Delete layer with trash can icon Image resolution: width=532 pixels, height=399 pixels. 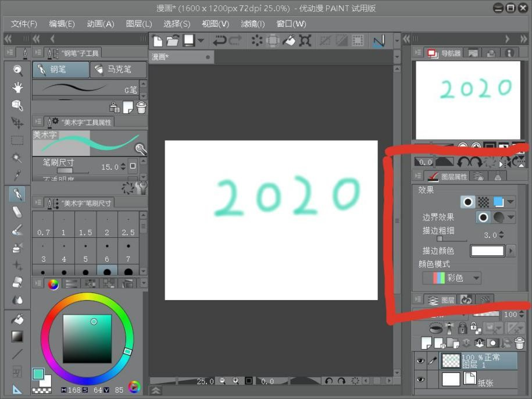click(x=519, y=343)
